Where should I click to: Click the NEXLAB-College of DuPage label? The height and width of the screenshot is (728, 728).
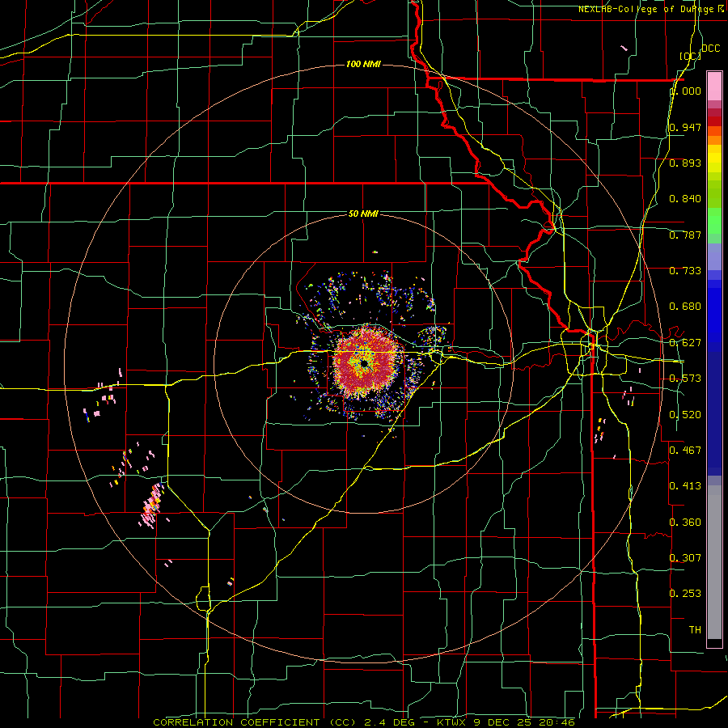click(650, 9)
